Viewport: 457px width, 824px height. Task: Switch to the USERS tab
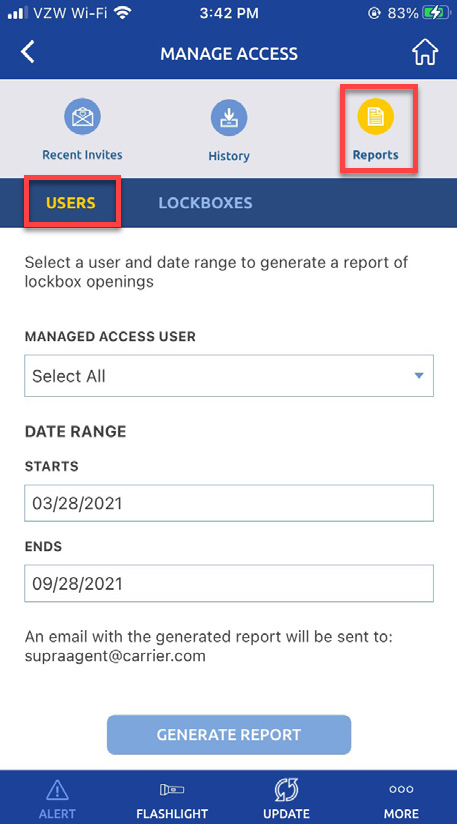coord(71,203)
